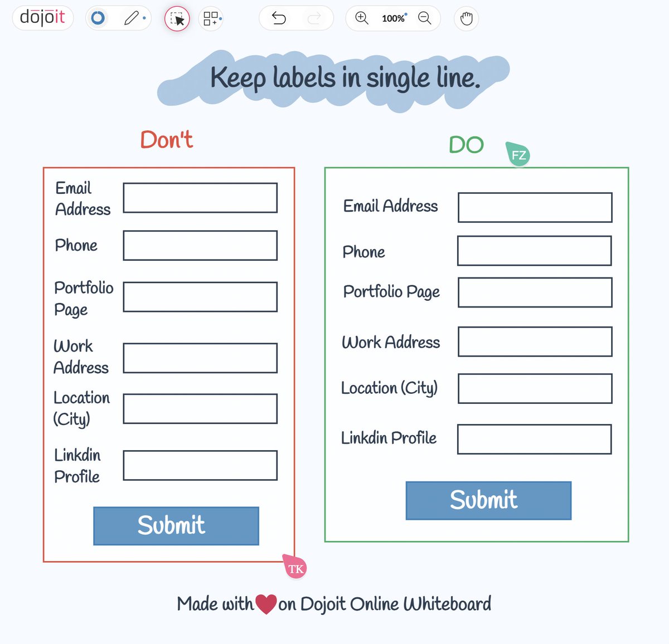Click the TK collaborator cursor badge
Viewport: 669px width, 644px height.
coord(295,567)
